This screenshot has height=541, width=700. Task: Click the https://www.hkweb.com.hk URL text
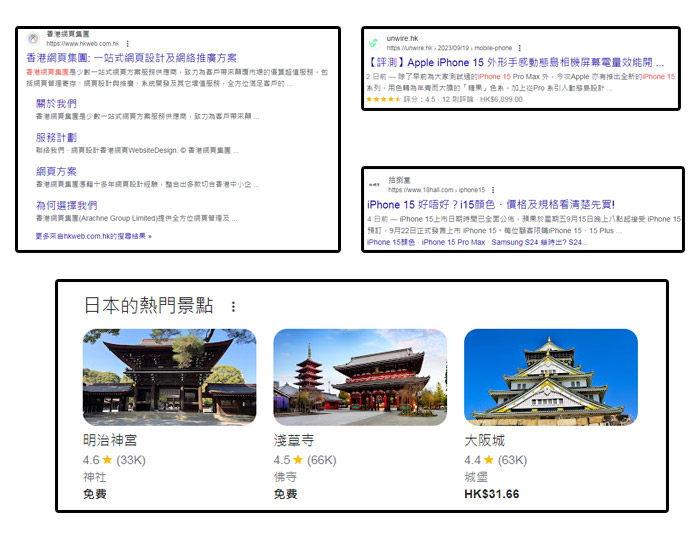(x=83, y=43)
